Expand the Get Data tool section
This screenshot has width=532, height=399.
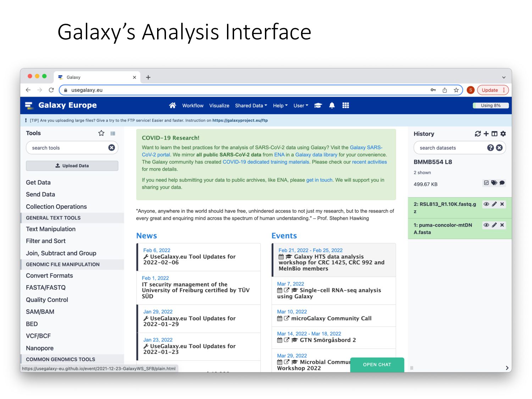[x=38, y=182]
